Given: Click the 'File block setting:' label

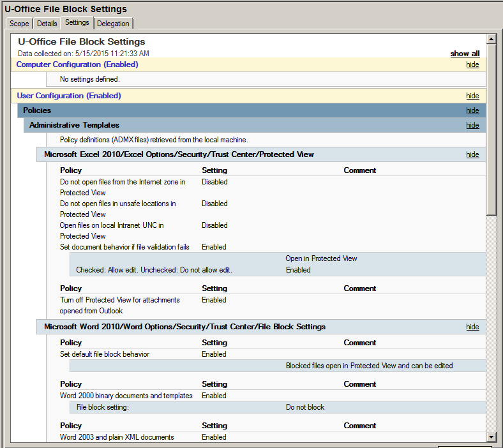Looking at the screenshot, I should tap(103, 407).
